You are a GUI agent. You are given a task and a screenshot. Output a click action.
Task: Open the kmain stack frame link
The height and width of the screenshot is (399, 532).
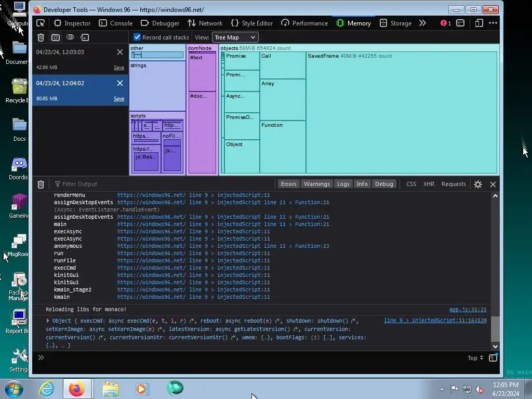coord(194,297)
